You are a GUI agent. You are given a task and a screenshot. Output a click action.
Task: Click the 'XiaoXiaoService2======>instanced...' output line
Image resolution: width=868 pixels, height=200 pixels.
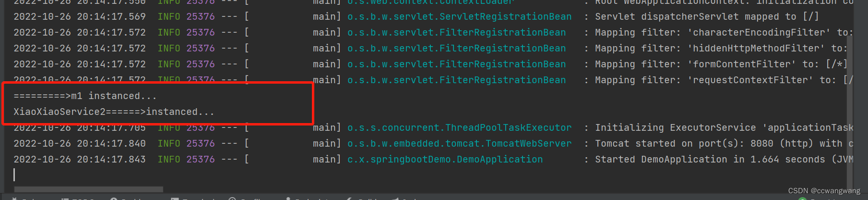tap(114, 112)
